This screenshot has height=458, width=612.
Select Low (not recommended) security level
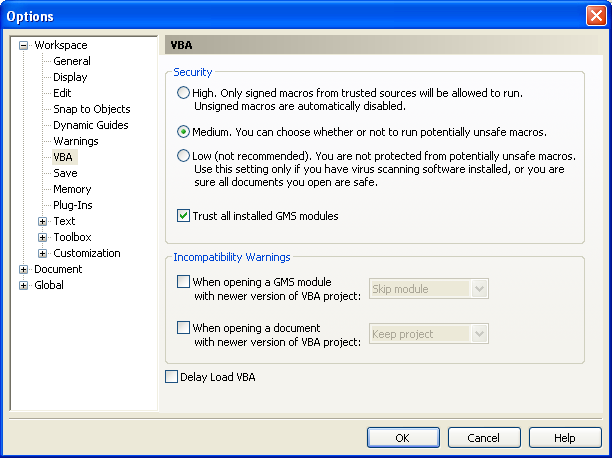point(183,156)
